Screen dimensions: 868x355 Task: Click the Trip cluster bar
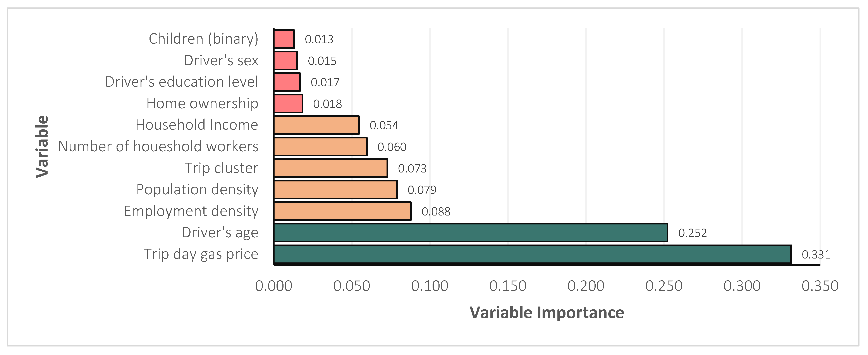coord(331,168)
